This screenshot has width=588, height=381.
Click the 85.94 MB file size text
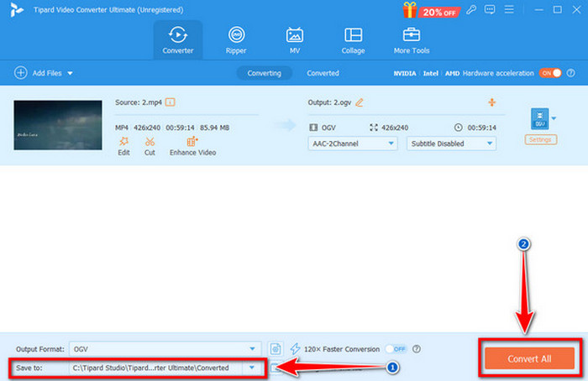pyautogui.click(x=214, y=128)
